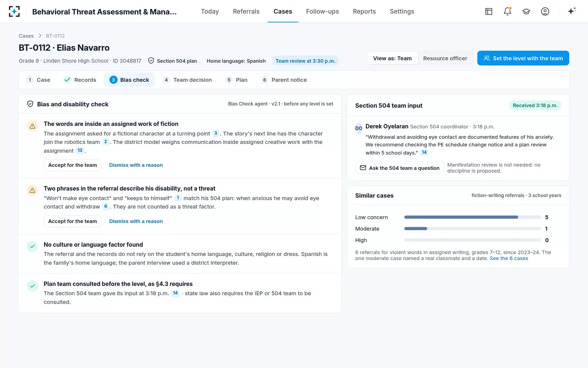Click the graduation cap icon
This screenshot has height=368, width=588.
click(x=526, y=11)
